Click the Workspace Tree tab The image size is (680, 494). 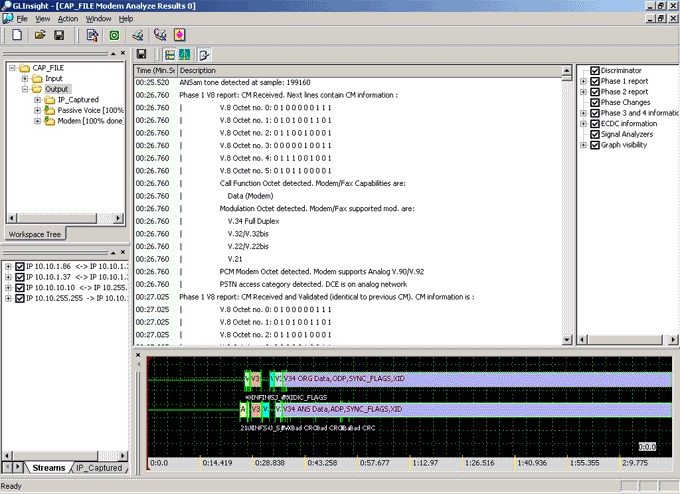(35, 234)
